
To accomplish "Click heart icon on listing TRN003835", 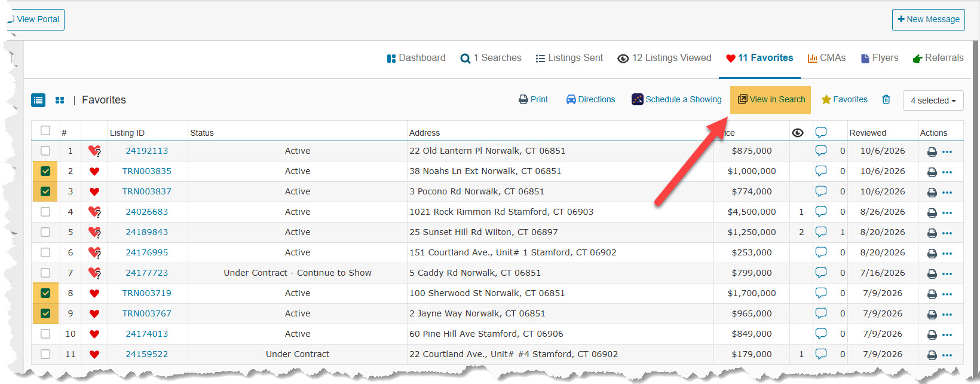I will pyautogui.click(x=94, y=171).
